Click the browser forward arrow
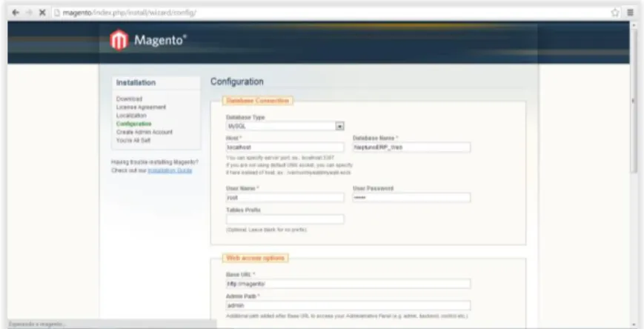Screen dimensions: 644x329 pyautogui.click(x=29, y=13)
